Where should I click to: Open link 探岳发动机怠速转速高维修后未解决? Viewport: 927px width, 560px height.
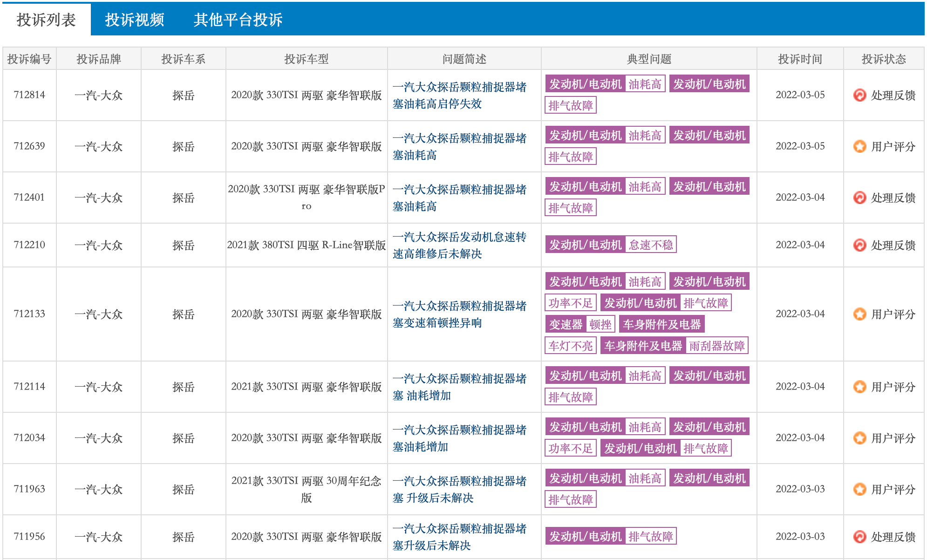point(459,246)
